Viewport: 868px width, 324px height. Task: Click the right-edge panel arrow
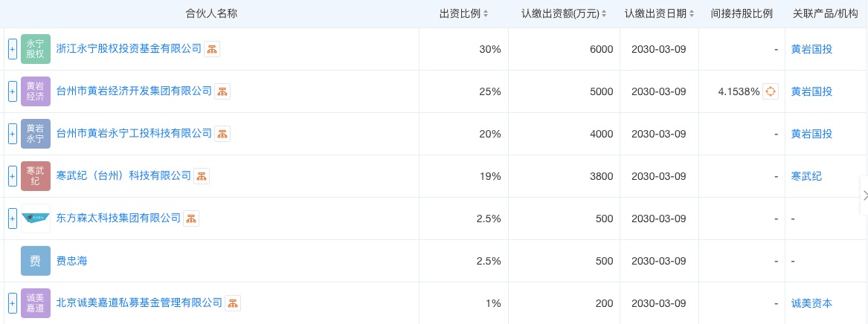pos(865,195)
